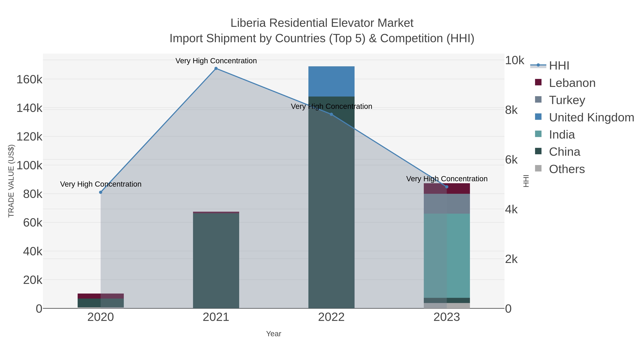Click the Others segment of 2023 bar

pos(447,306)
